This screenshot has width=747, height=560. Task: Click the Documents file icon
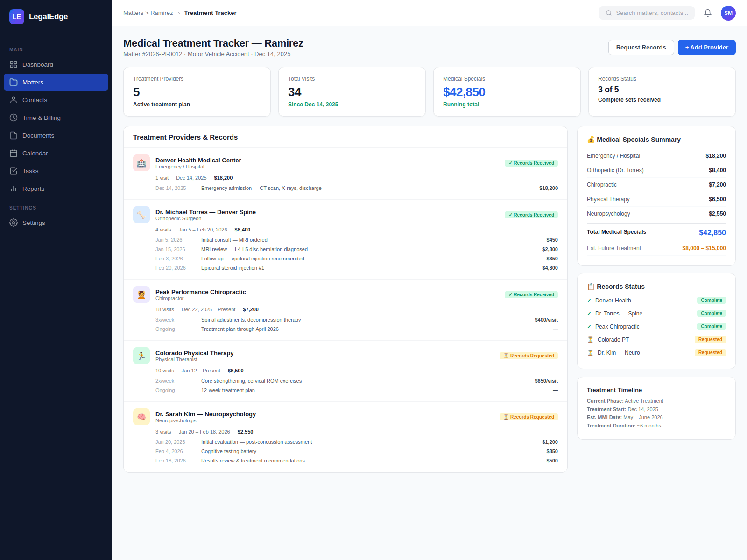pos(14,135)
